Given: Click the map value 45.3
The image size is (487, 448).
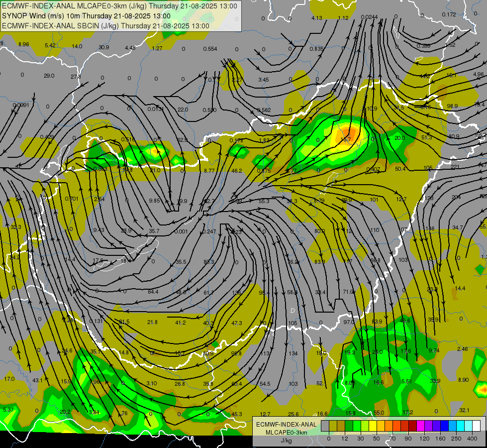Looking at the screenshot, I should point(237,414).
